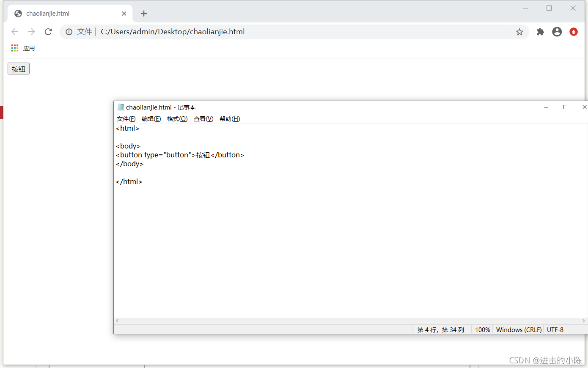Click Notepad horizontal scrollbar right arrow
The image size is (588, 368).
tap(584, 321)
